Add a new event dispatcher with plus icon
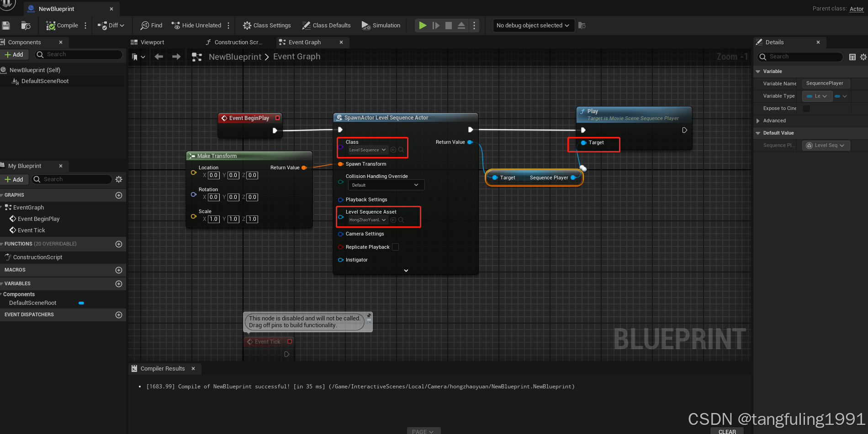Image resolution: width=868 pixels, height=434 pixels. click(x=119, y=315)
